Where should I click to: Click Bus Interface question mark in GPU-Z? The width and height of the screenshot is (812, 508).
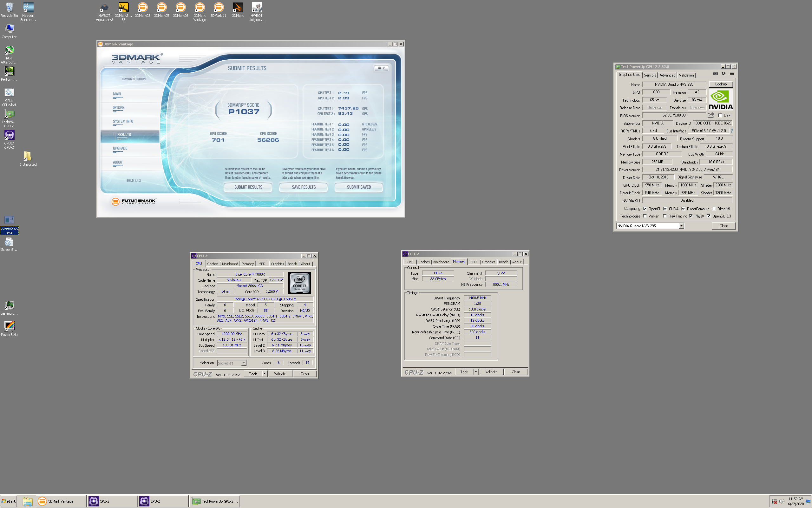[x=732, y=131]
